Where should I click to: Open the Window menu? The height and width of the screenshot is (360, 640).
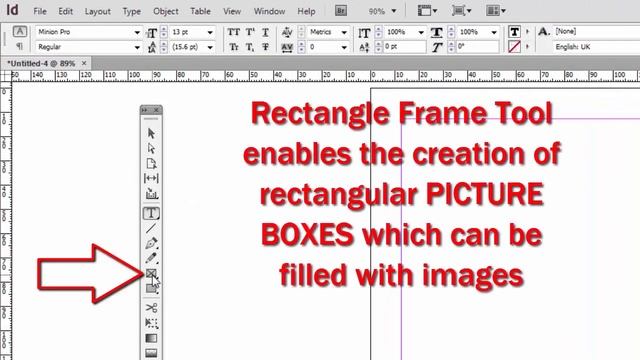point(269,11)
